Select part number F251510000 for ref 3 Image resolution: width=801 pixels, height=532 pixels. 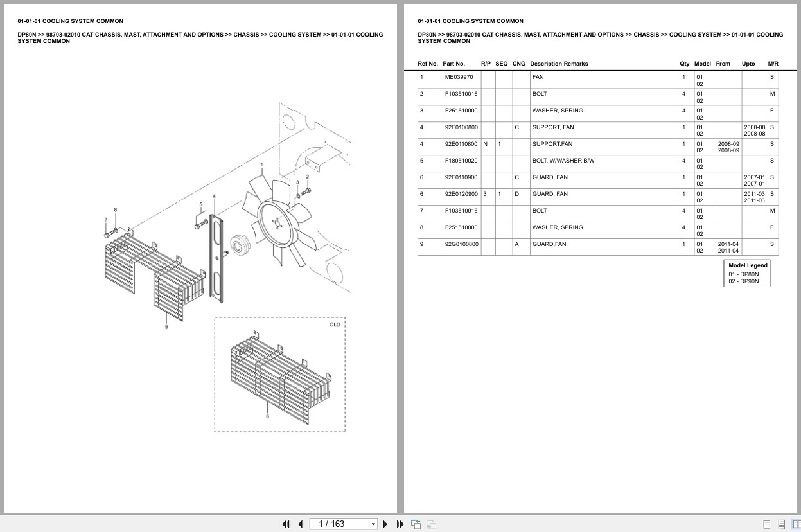pyautogui.click(x=461, y=111)
